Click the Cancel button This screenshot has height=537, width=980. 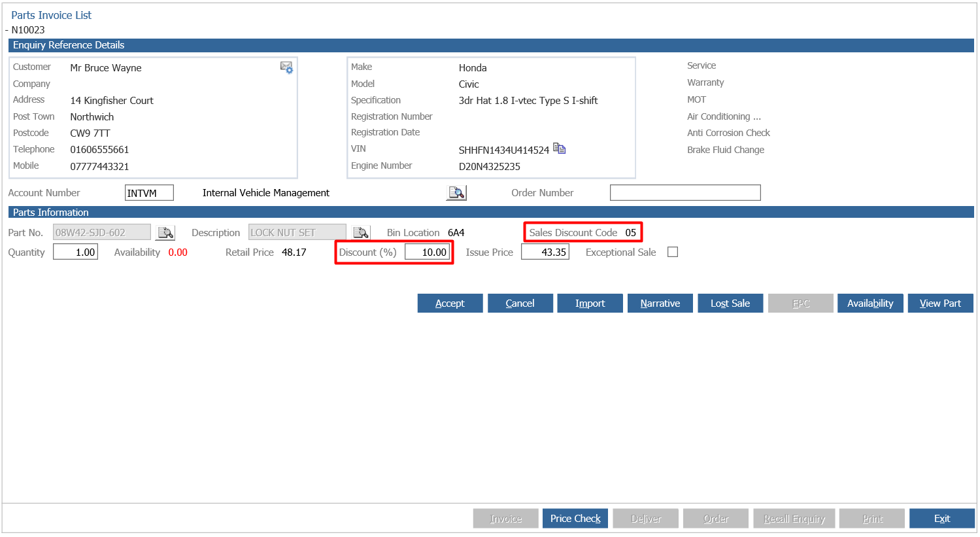pyautogui.click(x=520, y=303)
